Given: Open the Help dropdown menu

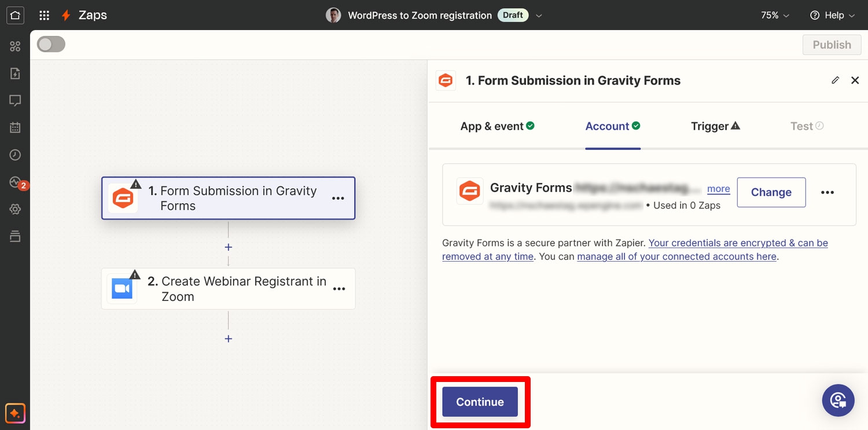Looking at the screenshot, I should pos(832,16).
